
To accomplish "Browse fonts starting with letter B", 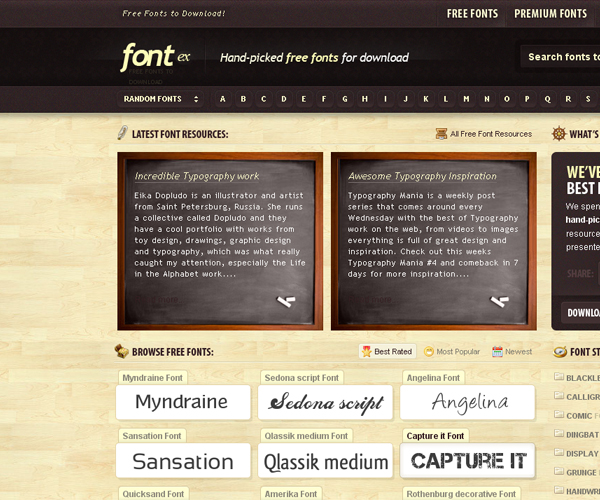I will pyautogui.click(x=243, y=99).
